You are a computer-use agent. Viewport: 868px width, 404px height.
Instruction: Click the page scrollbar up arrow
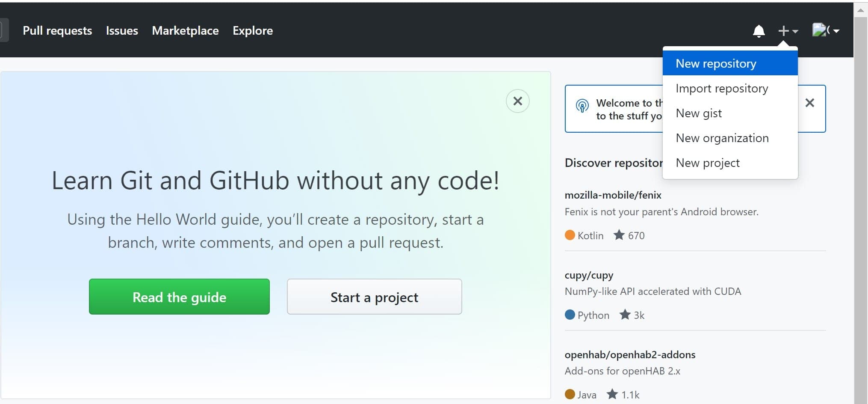tap(860, 10)
